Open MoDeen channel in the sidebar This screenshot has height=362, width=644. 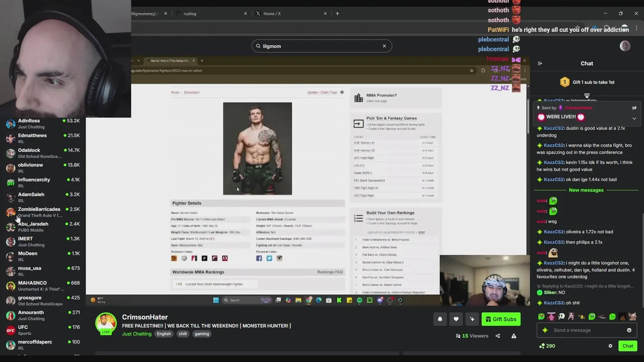pos(43,256)
